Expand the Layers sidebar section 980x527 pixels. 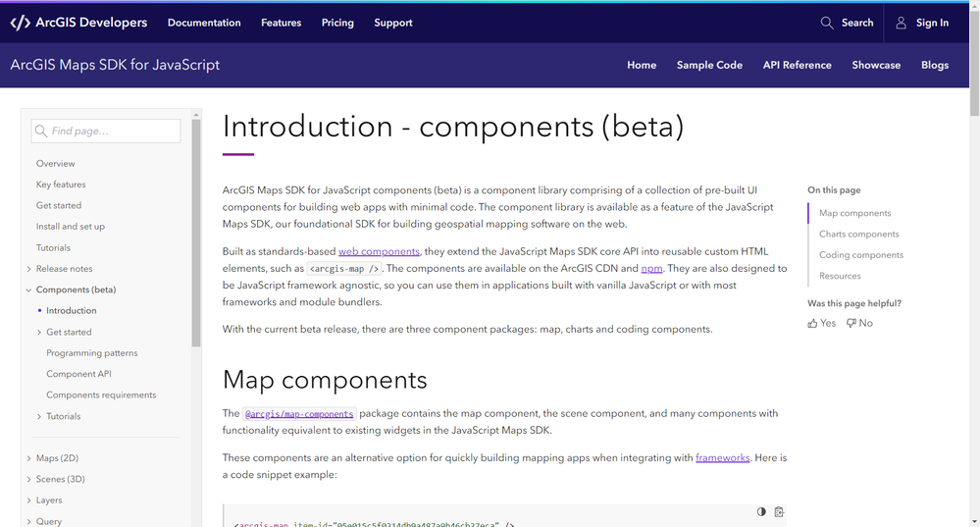point(29,501)
